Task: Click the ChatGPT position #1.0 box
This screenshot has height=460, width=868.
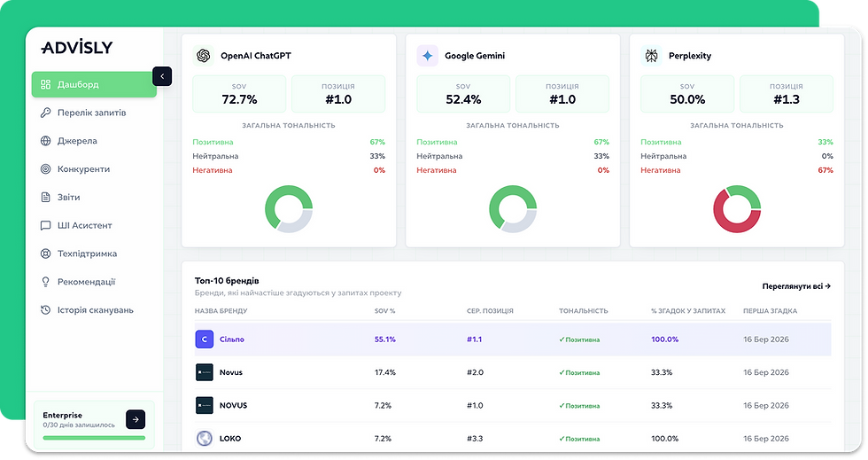Action: click(338, 94)
